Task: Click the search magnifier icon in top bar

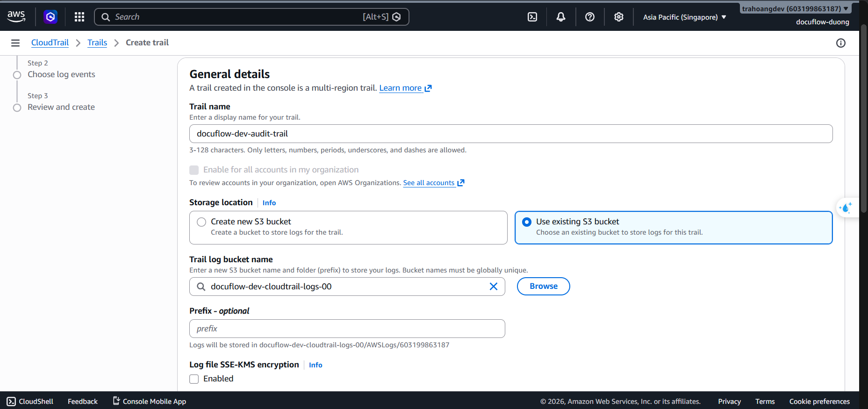Action: (106, 17)
